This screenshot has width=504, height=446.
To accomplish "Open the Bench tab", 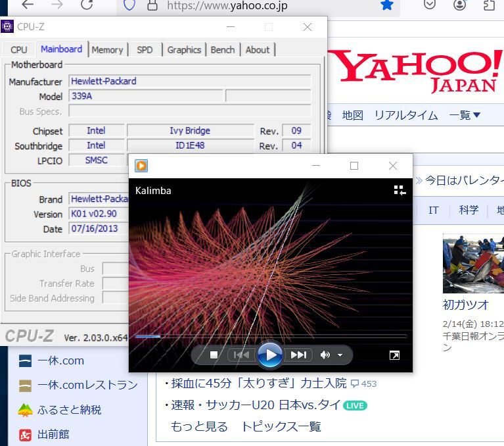I will 223,50.
